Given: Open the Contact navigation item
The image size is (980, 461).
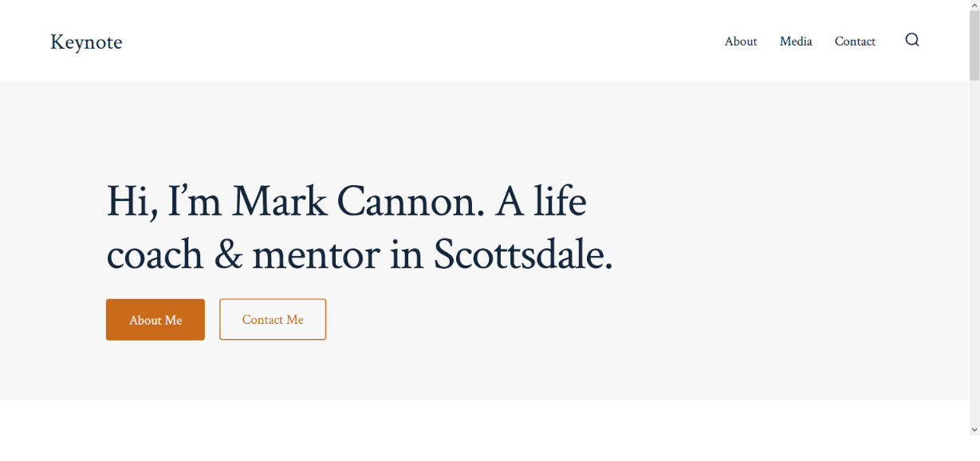Looking at the screenshot, I should [855, 41].
